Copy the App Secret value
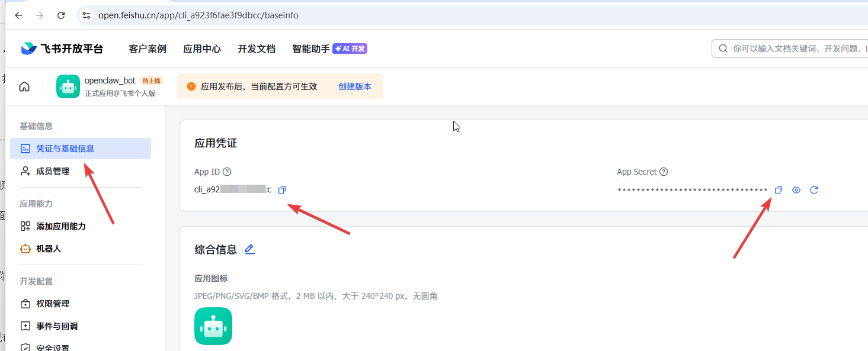Image resolution: width=868 pixels, height=351 pixels. tap(779, 190)
